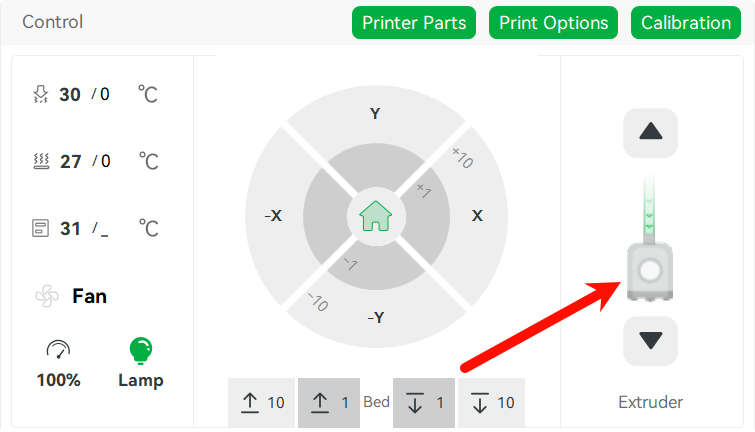Click the 100% speed gauge icon
Screen dimensions: 755x432
tap(58, 349)
